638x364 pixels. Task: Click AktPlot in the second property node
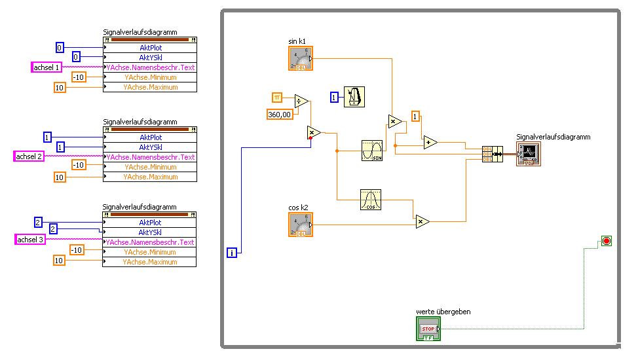150,137
